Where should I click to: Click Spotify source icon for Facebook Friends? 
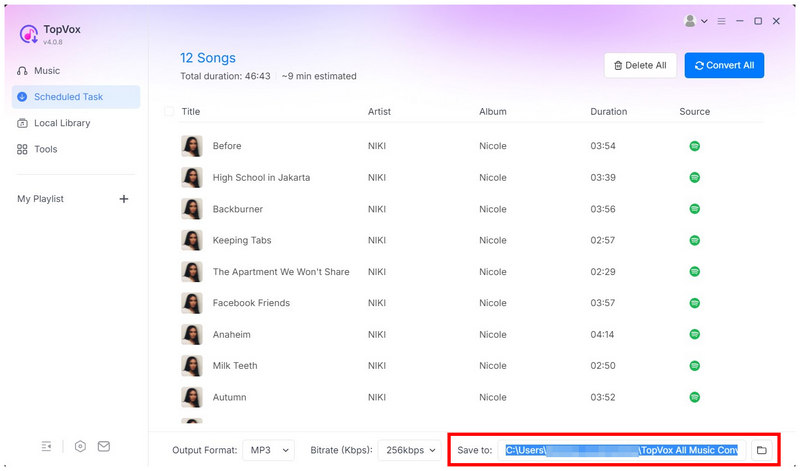click(694, 303)
